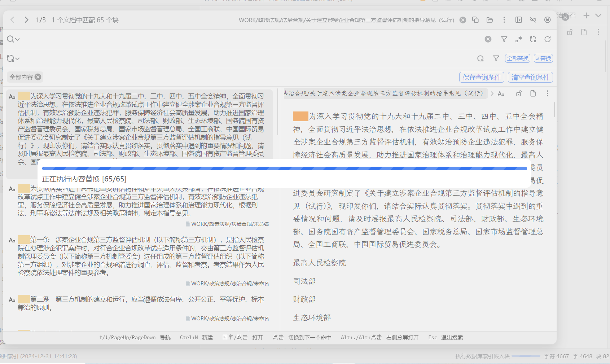Save the query via 保存查询条件

coord(481,77)
